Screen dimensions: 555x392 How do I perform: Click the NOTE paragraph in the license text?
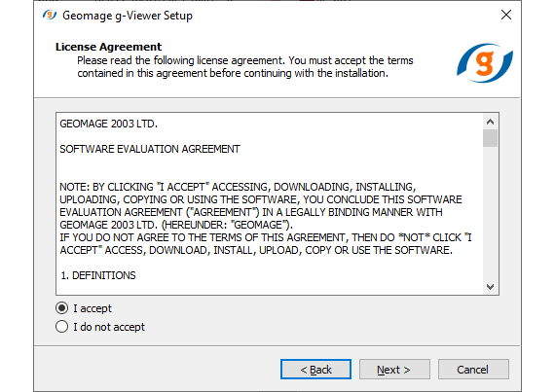(266, 219)
